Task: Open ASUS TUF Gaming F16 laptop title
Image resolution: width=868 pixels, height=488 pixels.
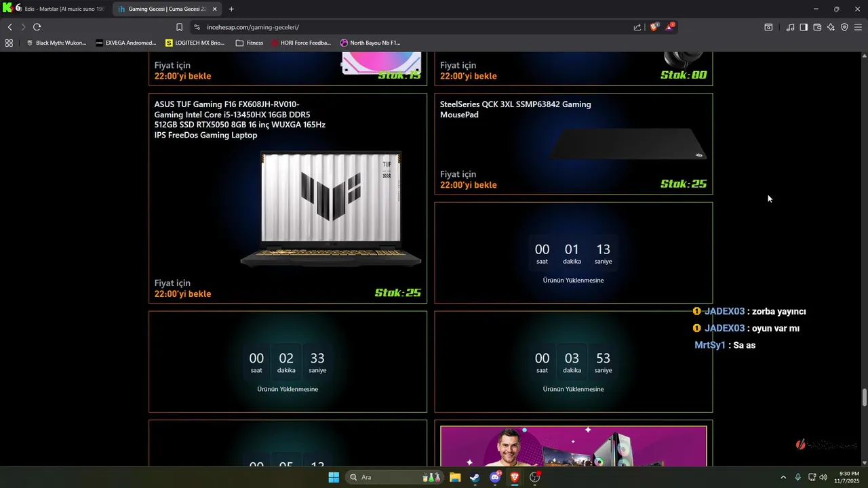Action: pos(240,119)
